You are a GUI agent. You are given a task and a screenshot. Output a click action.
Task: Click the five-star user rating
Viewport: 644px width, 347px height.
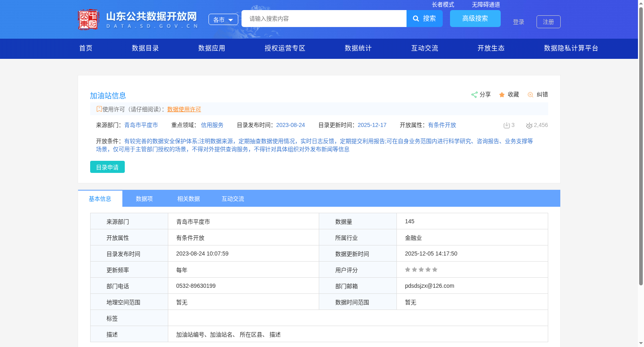[421, 270]
